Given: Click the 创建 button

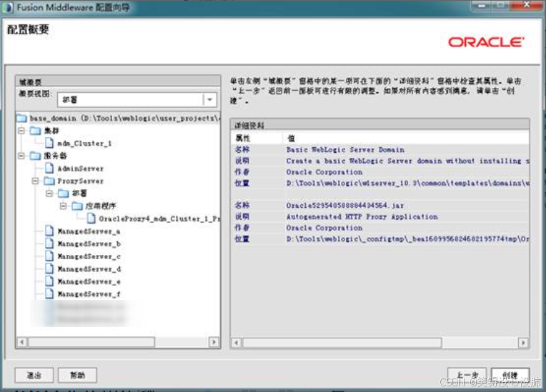Looking at the screenshot, I should pos(510,375).
